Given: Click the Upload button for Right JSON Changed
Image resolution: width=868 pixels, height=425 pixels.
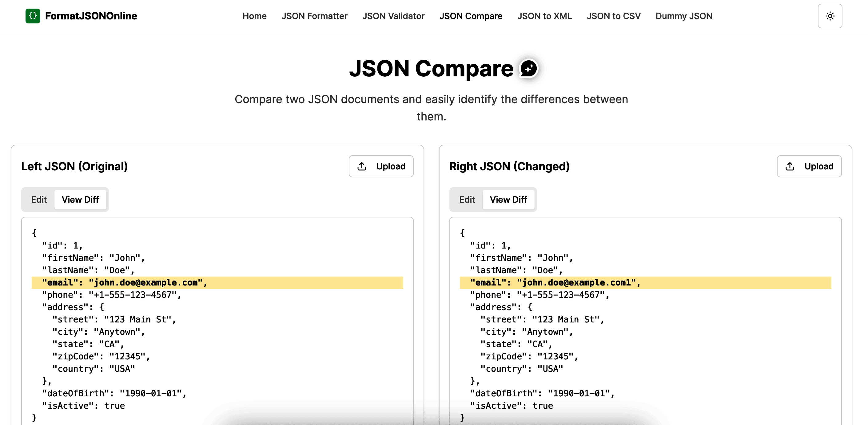Looking at the screenshot, I should 809,166.
